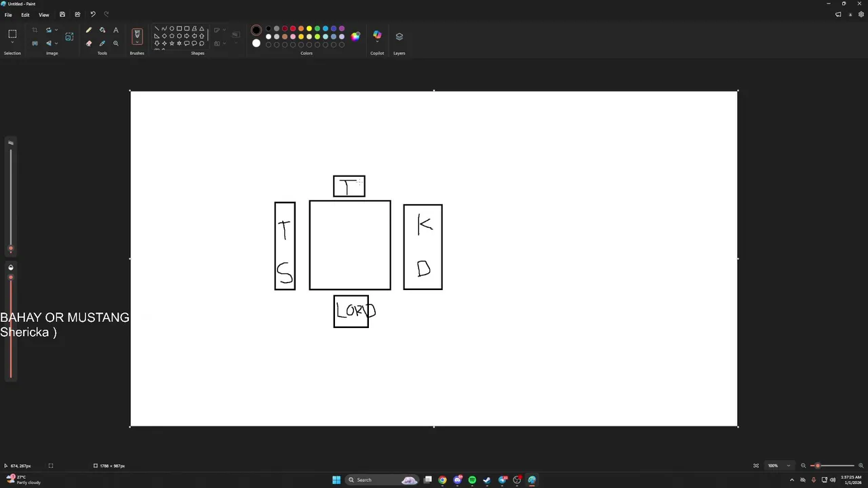Expand the Selection tool dropdown
The width and height of the screenshot is (868, 488).
pos(12,43)
